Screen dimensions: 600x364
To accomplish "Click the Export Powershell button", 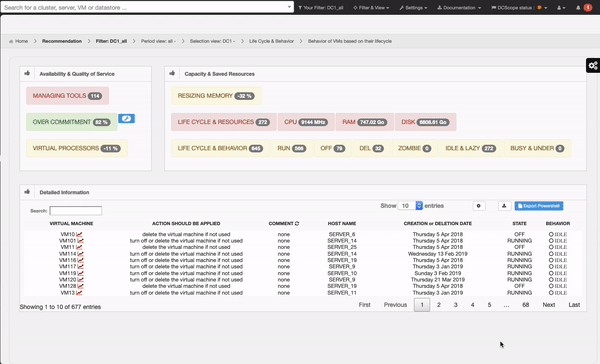I will click(x=539, y=206).
